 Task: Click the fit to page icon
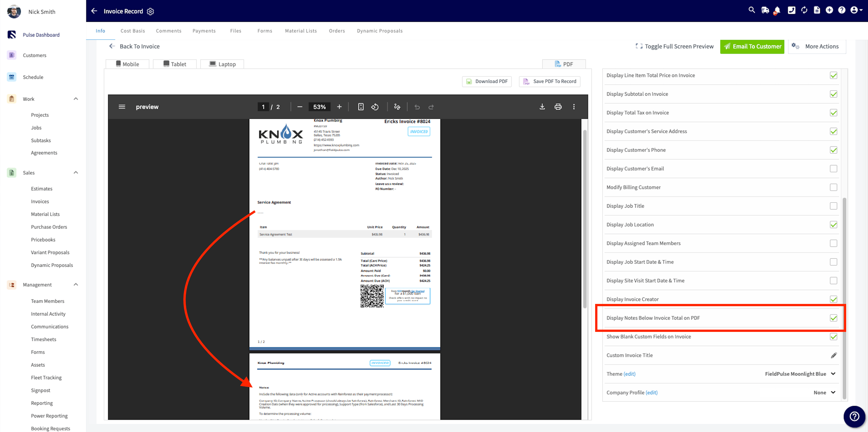tap(360, 107)
